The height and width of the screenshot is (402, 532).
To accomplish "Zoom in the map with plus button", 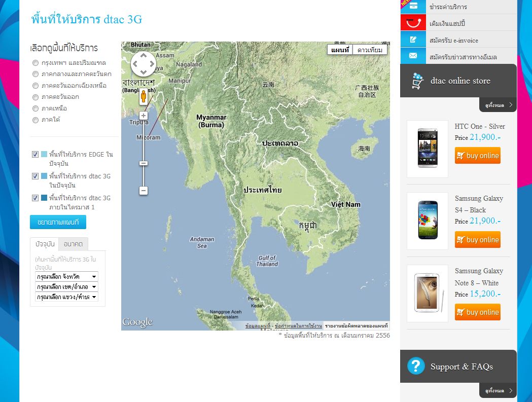I will (x=144, y=116).
